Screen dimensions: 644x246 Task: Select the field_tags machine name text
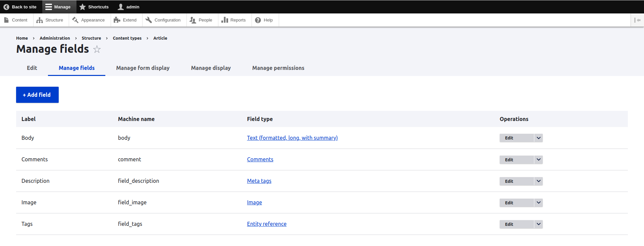pyautogui.click(x=130, y=224)
